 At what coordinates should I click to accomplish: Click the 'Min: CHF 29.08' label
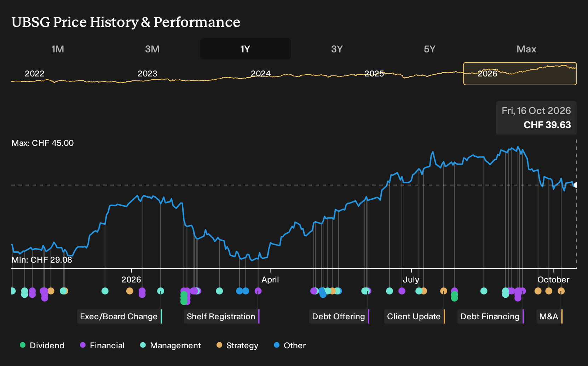click(x=42, y=260)
